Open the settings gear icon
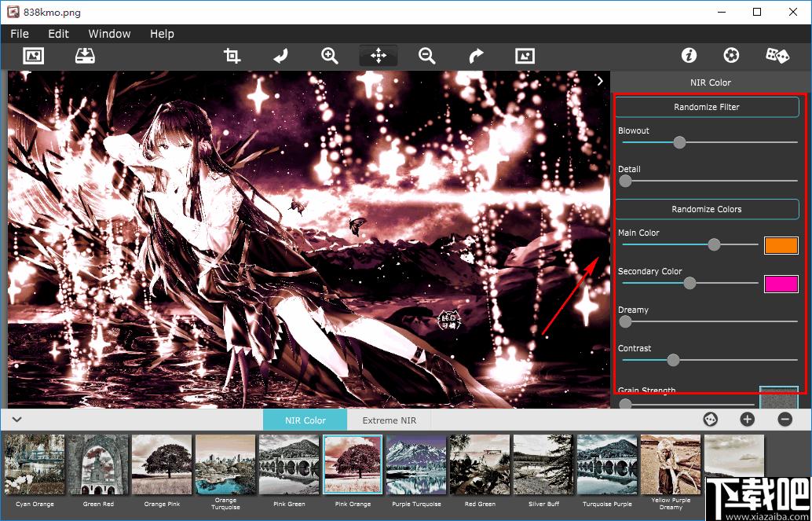The width and height of the screenshot is (812, 521). coord(731,56)
